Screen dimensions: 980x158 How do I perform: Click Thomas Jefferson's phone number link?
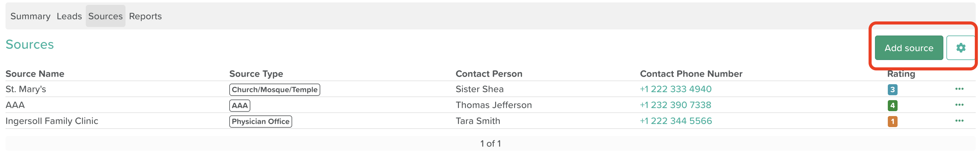click(675, 105)
